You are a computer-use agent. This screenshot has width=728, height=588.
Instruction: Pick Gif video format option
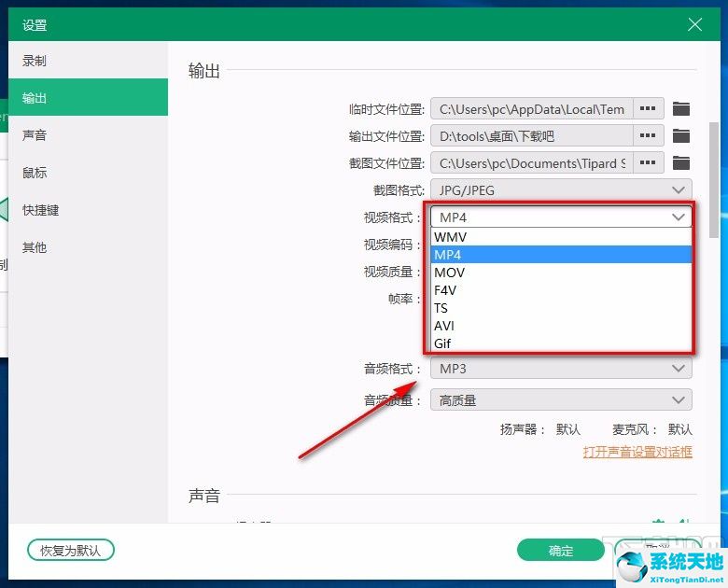561,343
